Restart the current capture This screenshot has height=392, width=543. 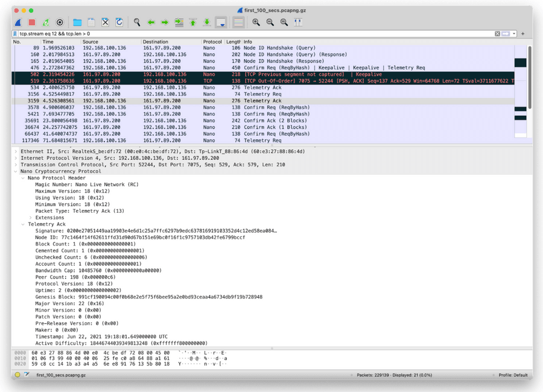coord(46,22)
